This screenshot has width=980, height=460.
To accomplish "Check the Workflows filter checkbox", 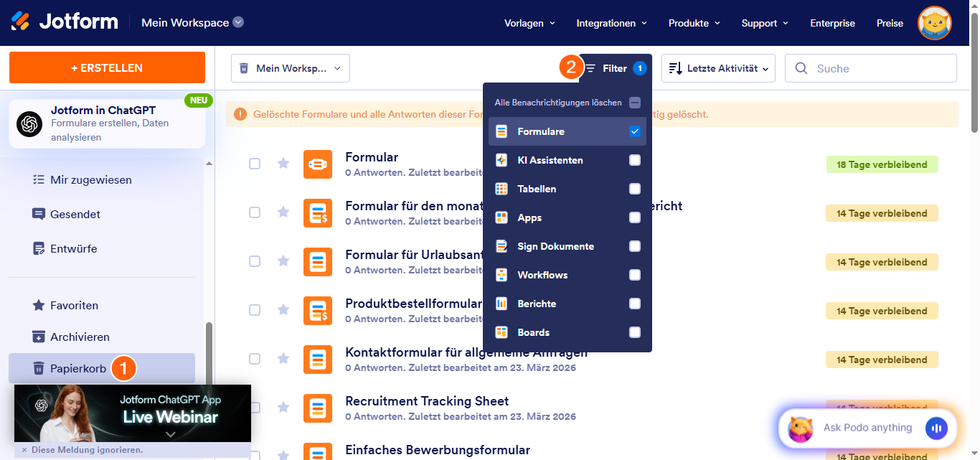I will (634, 275).
